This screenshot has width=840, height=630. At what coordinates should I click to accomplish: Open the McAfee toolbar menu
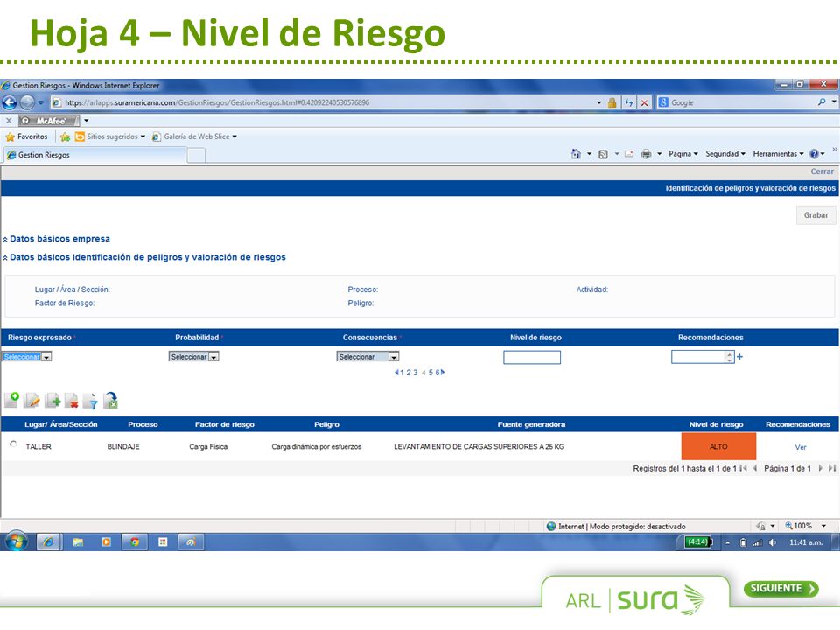[x=86, y=121]
